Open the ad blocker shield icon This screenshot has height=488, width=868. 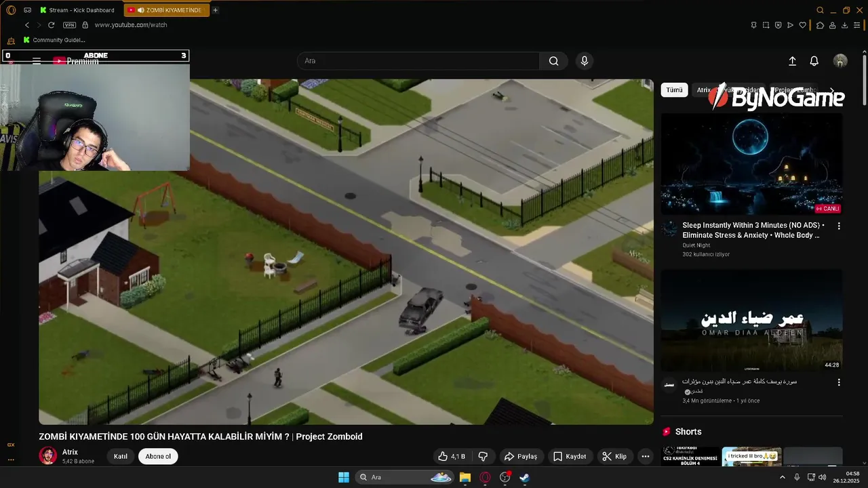click(x=778, y=25)
